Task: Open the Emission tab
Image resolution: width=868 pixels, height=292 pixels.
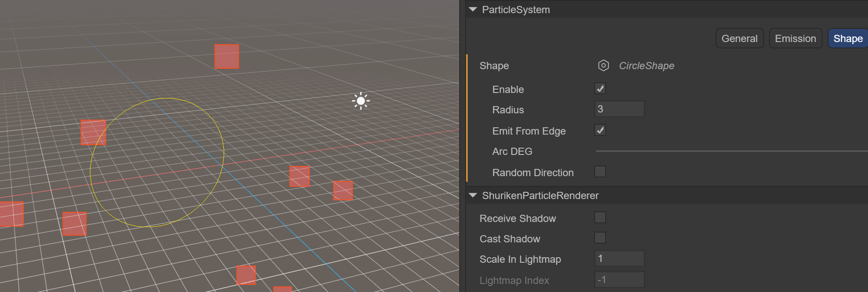Action: coord(795,39)
